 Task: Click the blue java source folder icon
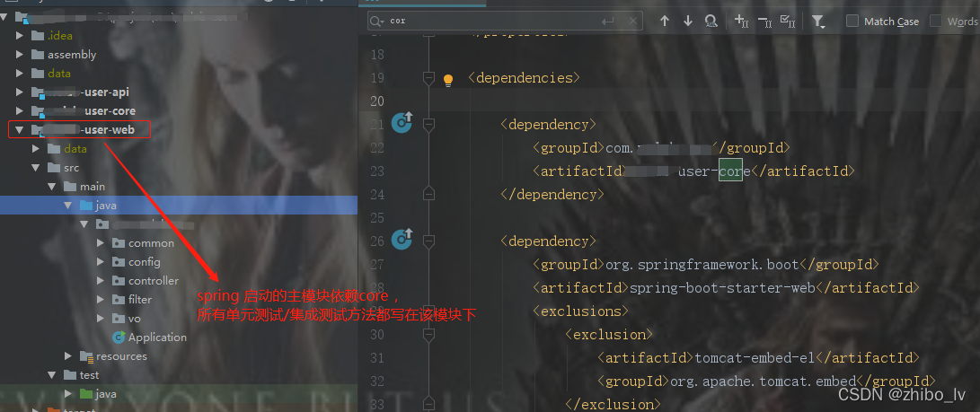(86, 206)
